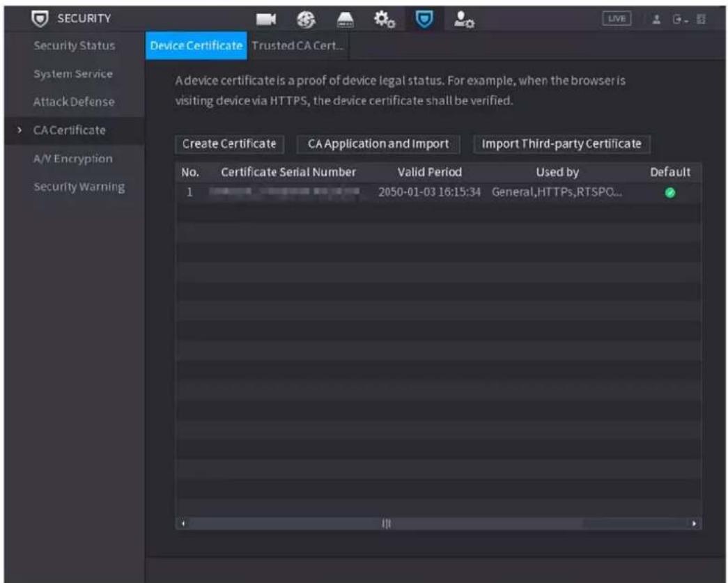Open System Service in the sidebar
This screenshot has width=728, height=583.
(x=73, y=74)
